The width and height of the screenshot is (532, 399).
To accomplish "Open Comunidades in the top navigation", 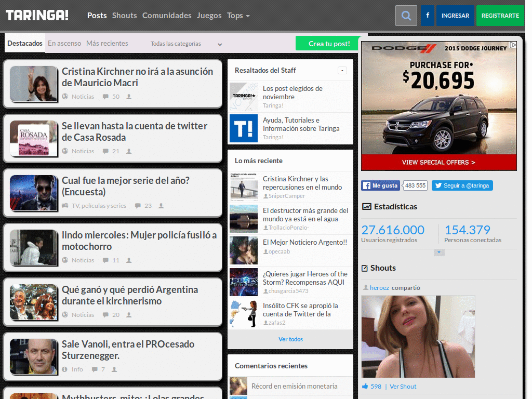I will click(x=167, y=16).
